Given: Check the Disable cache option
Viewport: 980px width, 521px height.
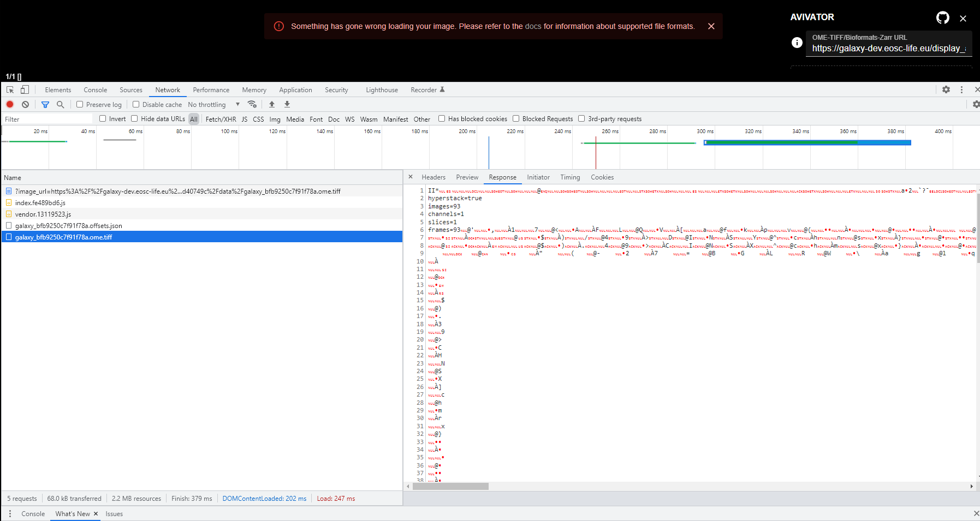Looking at the screenshot, I should click(x=135, y=104).
